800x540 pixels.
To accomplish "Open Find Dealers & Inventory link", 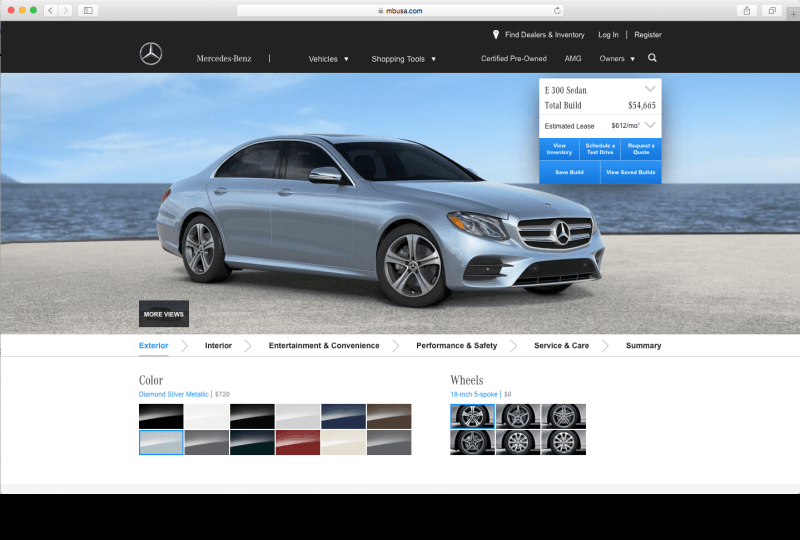I will pyautogui.click(x=544, y=35).
